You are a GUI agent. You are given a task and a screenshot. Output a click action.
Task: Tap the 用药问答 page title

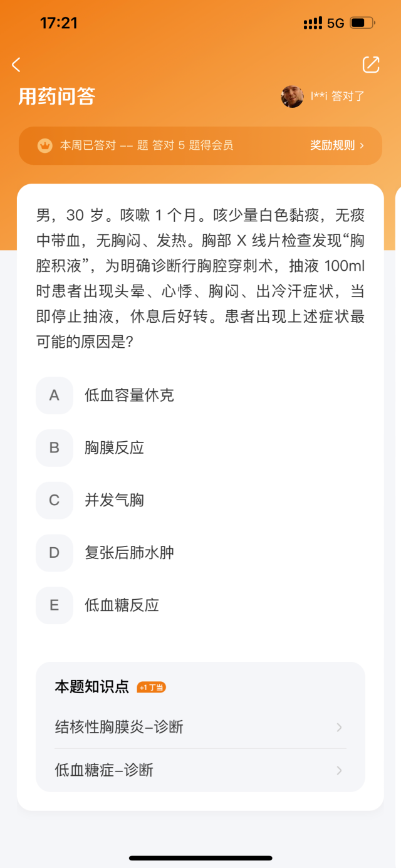[56, 97]
